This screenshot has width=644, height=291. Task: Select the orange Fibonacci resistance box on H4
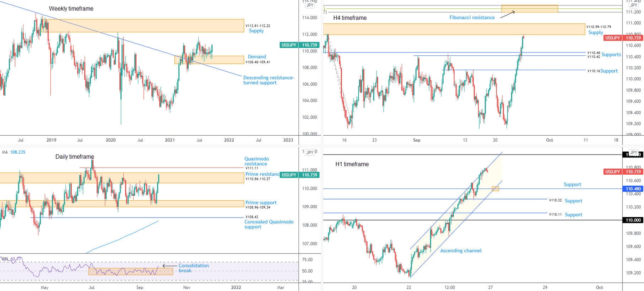click(x=529, y=8)
